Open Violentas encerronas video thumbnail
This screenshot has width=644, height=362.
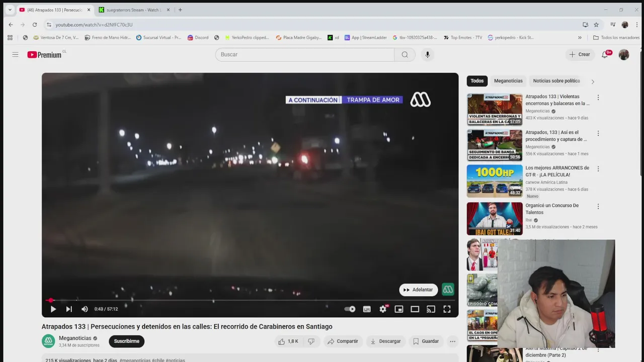pyautogui.click(x=495, y=109)
